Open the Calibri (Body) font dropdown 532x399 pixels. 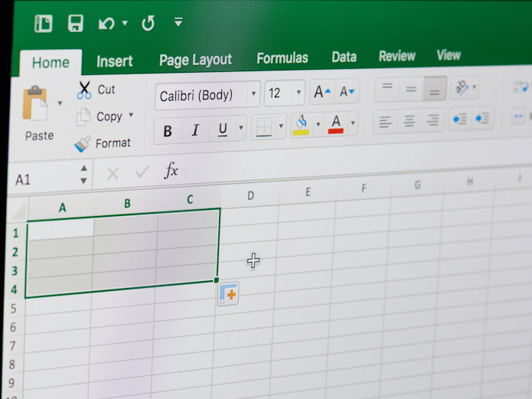(x=254, y=95)
